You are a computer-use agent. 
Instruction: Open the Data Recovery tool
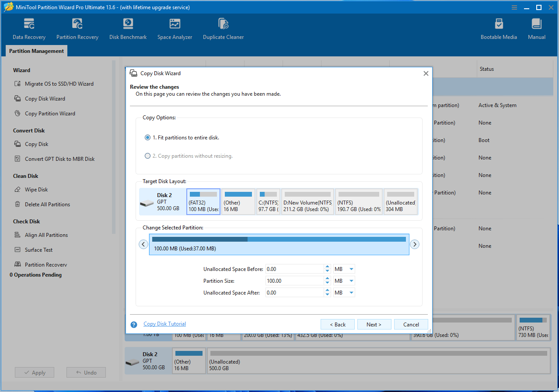click(x=29, y=29)
